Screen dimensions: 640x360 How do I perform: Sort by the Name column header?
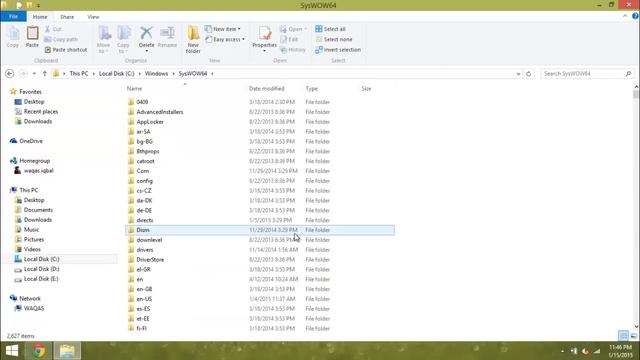coord(134,89)
